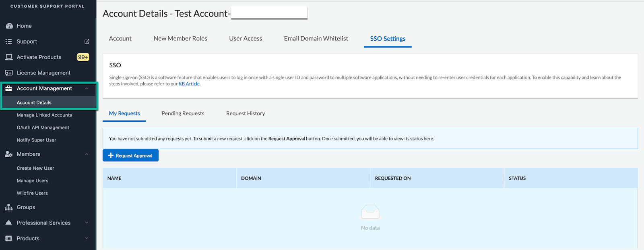Click the redacted account name field
Viewport: 644px width, 250px height.
(x=269, y=13)
